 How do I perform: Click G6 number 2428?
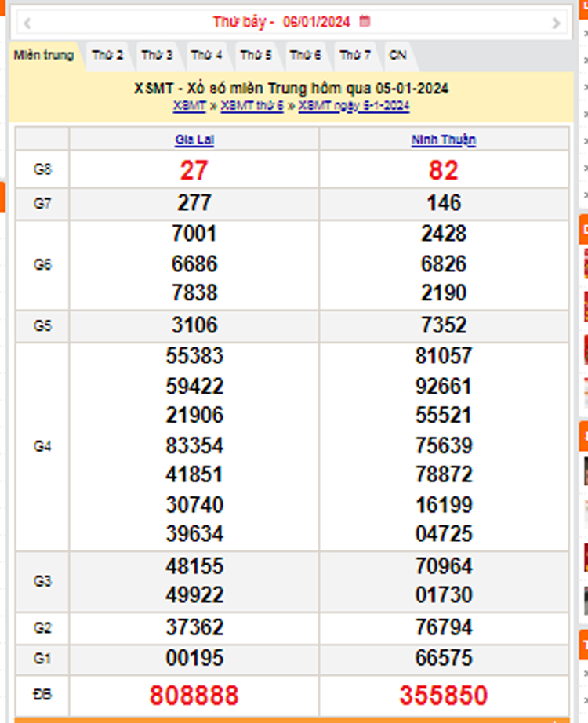(444, 234)
